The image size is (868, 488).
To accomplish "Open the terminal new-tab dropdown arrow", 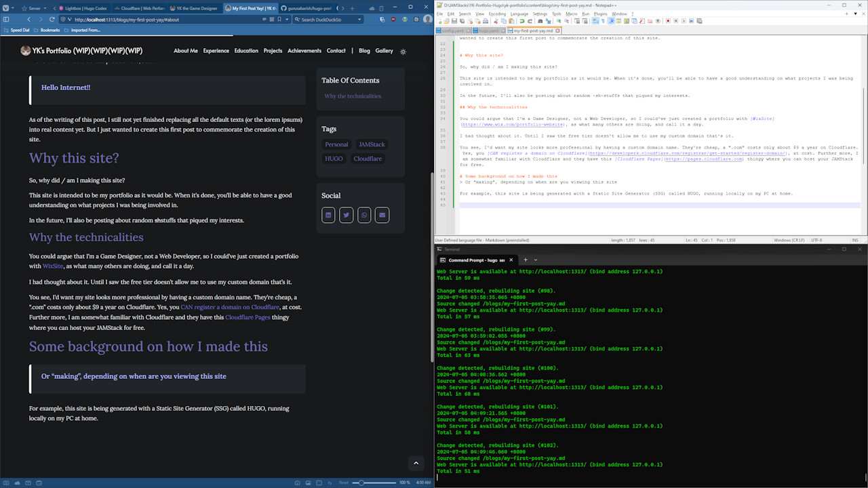I will pyautogui.click(x=536, y=260).
